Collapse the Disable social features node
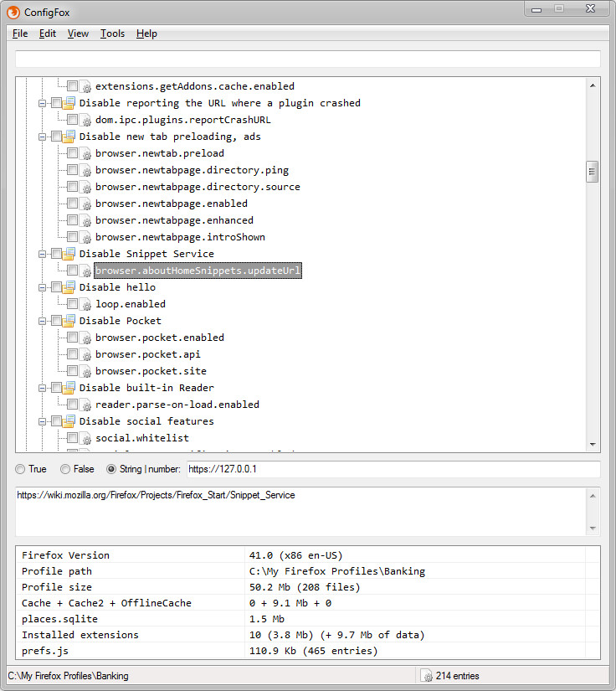 (42, 422)
